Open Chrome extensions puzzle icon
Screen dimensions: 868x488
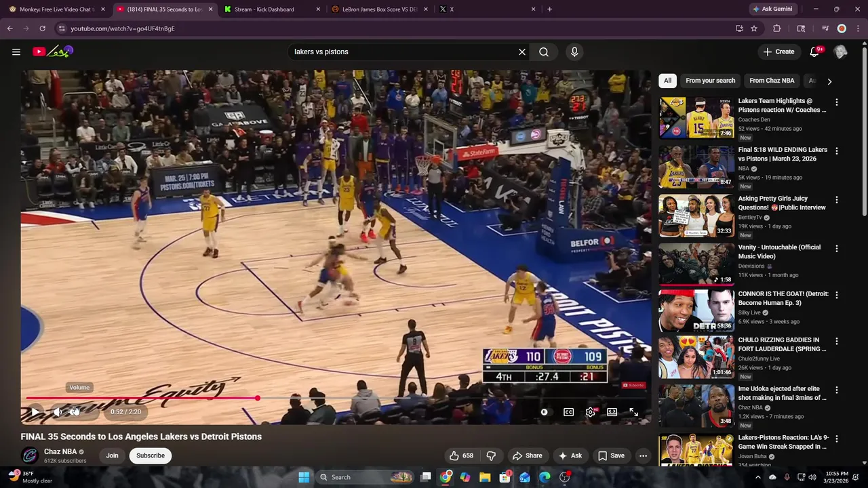click(777, 28)
